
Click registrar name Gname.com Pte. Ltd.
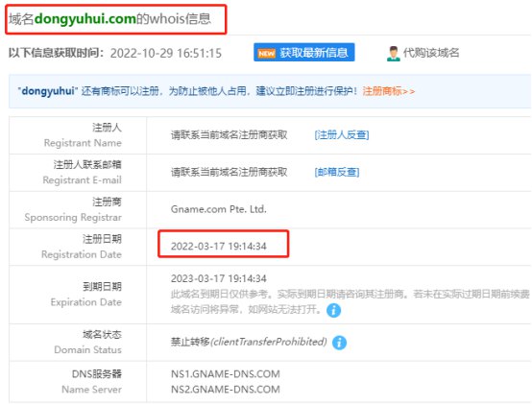point(219,209)
